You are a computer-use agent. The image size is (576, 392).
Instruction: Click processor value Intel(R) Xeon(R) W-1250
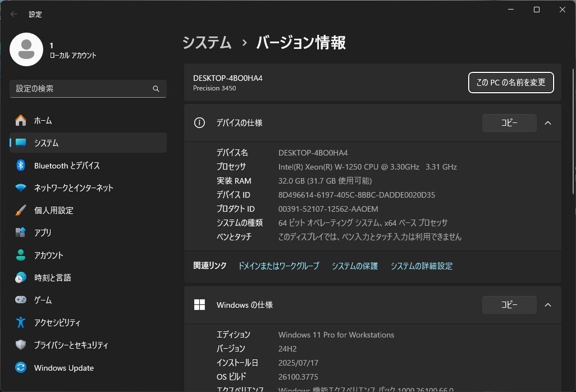(x=367, y=167)
